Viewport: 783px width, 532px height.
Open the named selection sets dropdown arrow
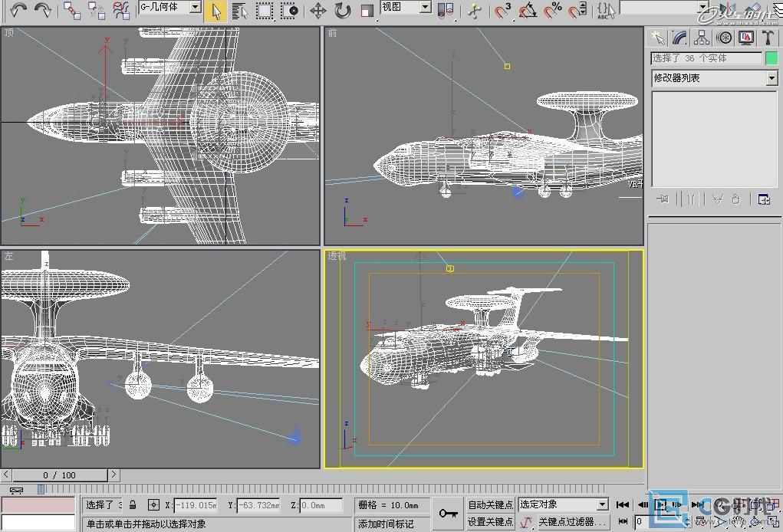click(702, 7)
